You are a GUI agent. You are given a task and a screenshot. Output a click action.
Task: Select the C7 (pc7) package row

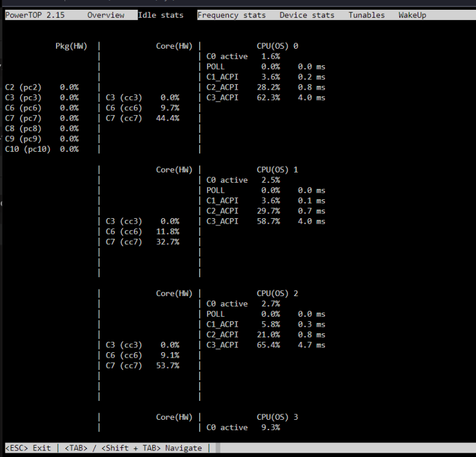click(42, 118)
